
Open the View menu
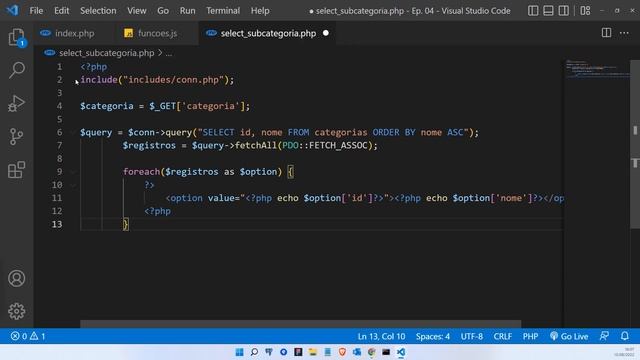click(136, 11)
